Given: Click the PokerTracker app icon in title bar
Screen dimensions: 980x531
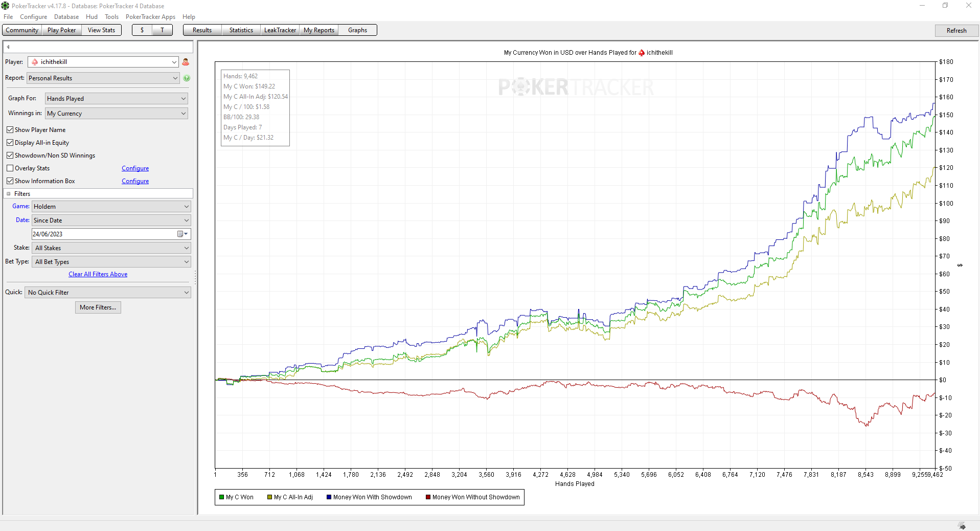Looking at the screenshot, I should [x=6, y=6].
